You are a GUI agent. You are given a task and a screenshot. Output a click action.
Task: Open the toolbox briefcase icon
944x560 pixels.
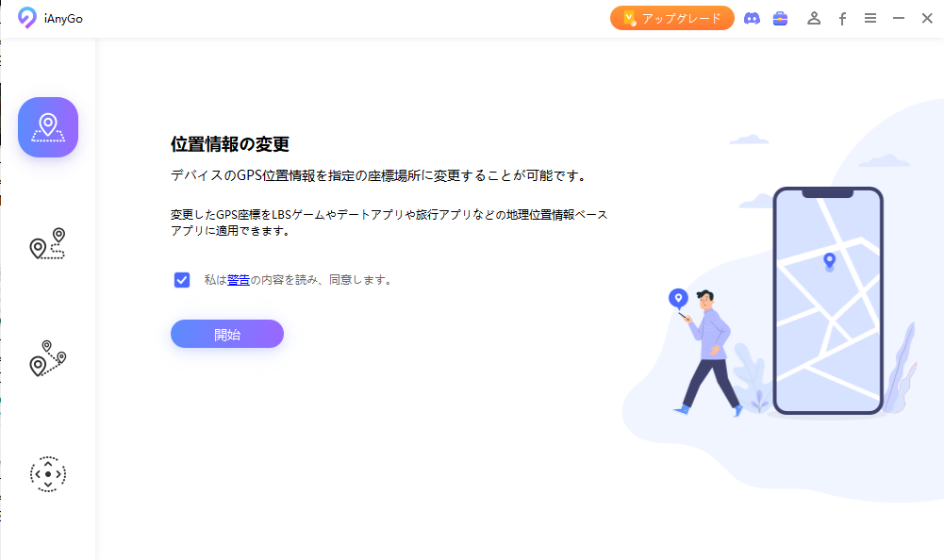(x=780, y=18)
